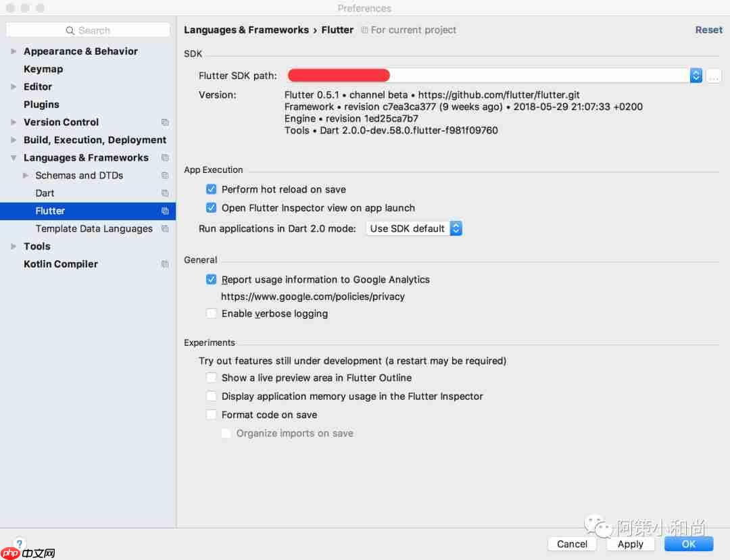The image size is (730, 560).
Task: Click the Tools label in settings tree
Action: 36,247
